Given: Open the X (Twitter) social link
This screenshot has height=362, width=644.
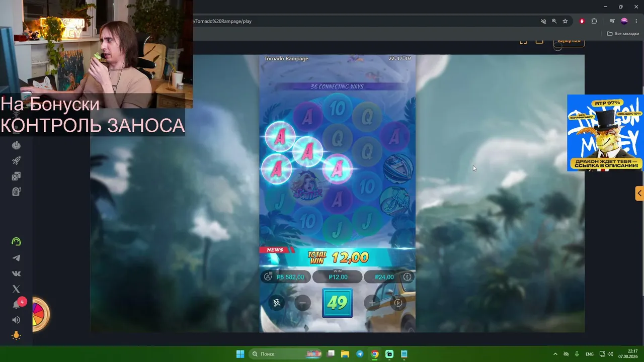Looking at the screenshot, I should [16, 289].
